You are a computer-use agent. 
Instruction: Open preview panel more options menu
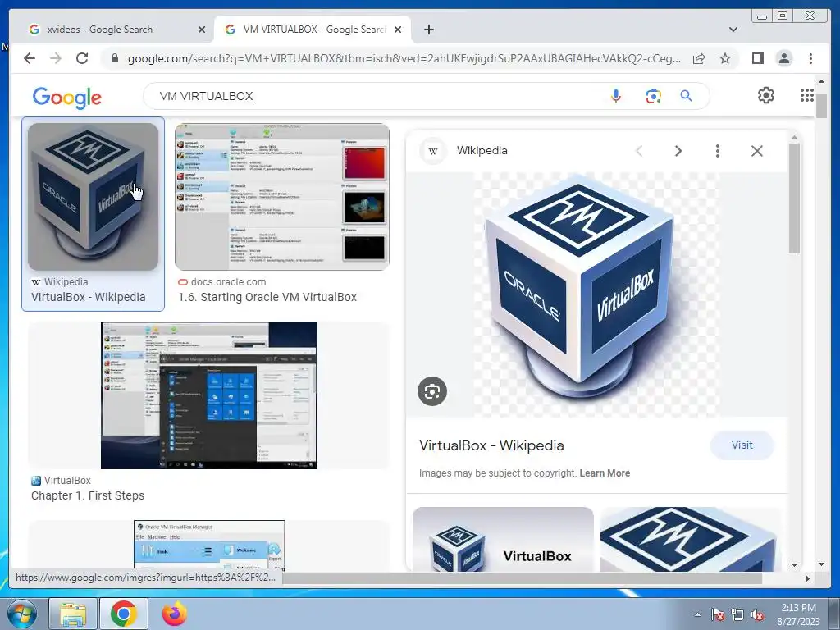pyautogui.click(x=717, y=151)
